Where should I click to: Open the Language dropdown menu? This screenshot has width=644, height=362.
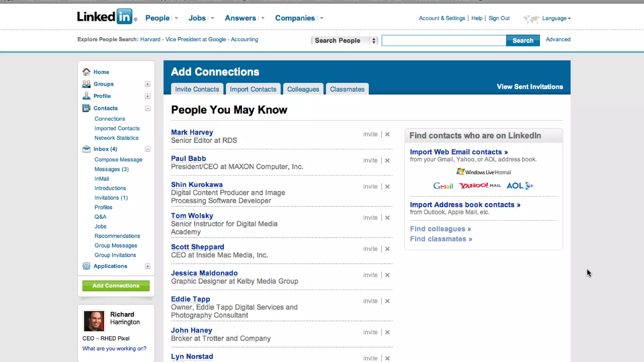point(556,18)
